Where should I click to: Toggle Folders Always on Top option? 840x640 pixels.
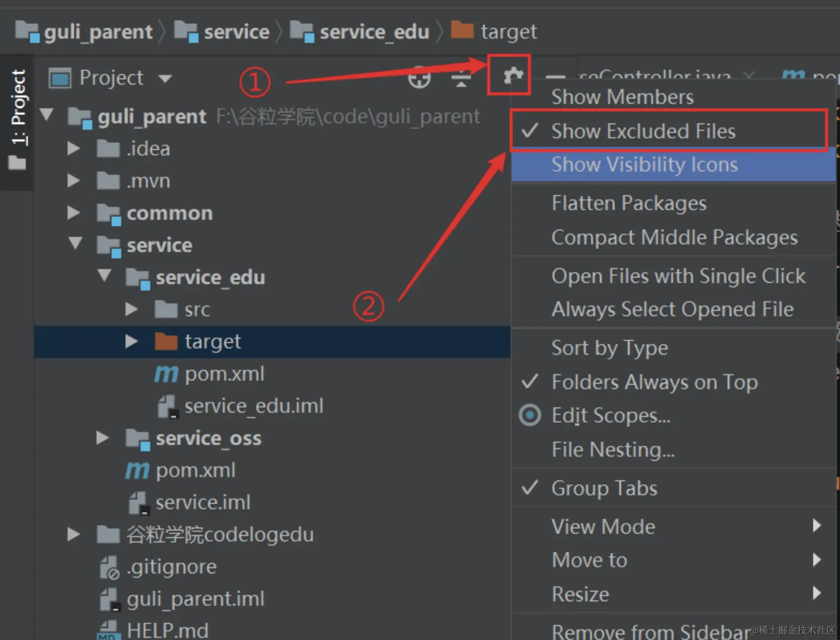coord(654,382)
